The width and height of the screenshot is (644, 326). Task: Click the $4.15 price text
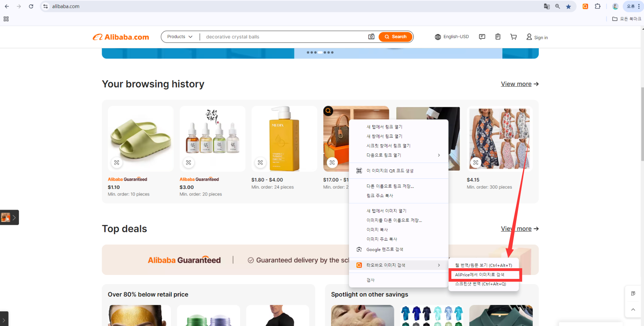[x=473, y=180]
